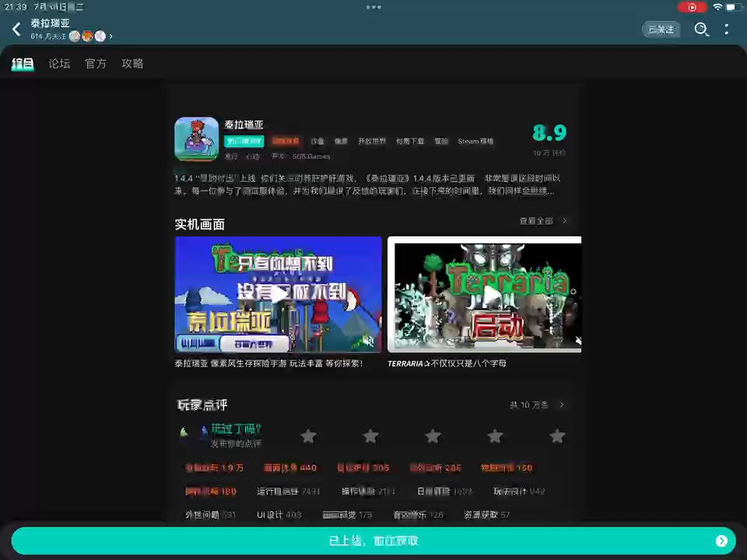The image size is (747, 560).
Task: Expand the 共 10 万条 reviews list
Action: coord(537,404)
